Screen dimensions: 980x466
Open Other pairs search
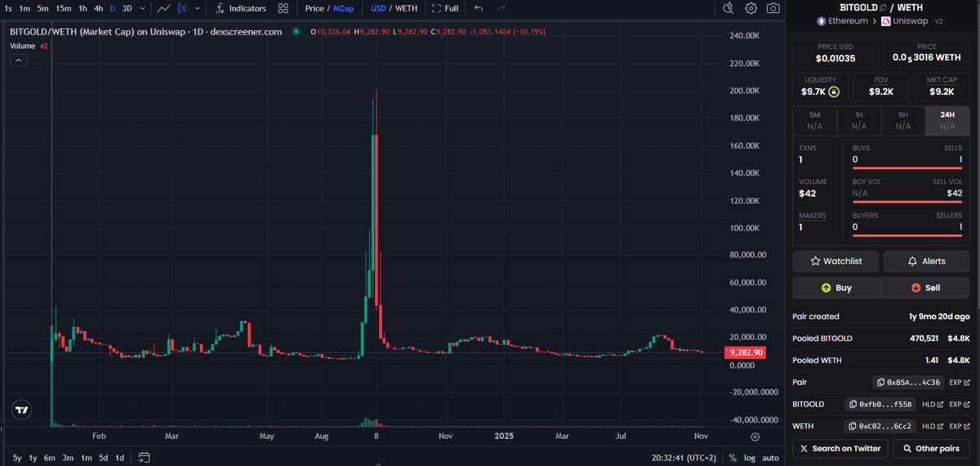pyautogui.click(x=931, y=448)
